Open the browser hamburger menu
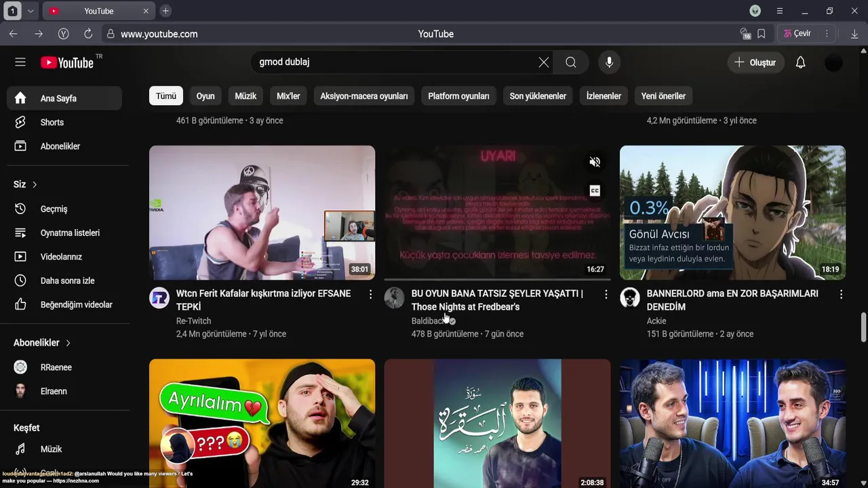Image resolution: width=868 pixels, height=488 pixels. click(x=780, y=11)
